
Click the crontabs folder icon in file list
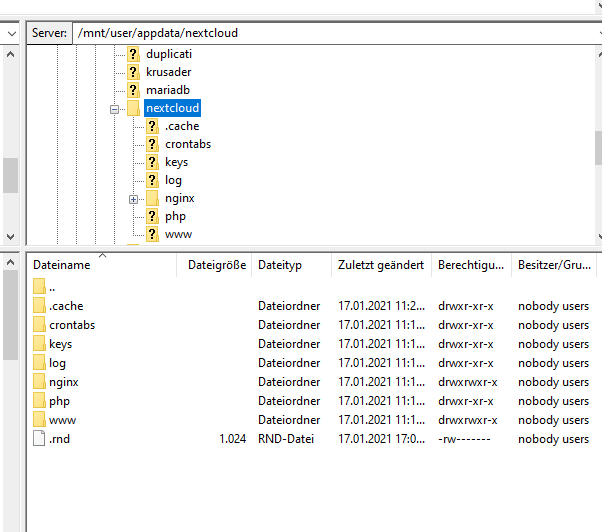point(39,325)
